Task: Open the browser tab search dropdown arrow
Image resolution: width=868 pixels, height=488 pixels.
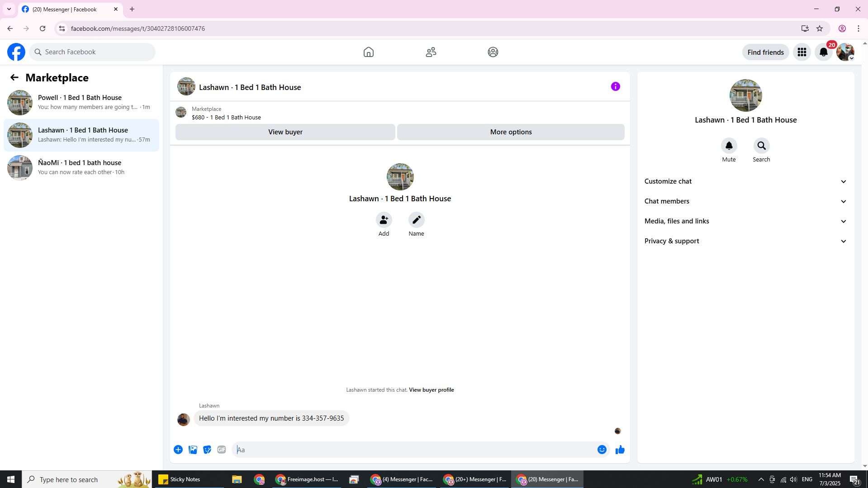Action: tap(9, 9)
